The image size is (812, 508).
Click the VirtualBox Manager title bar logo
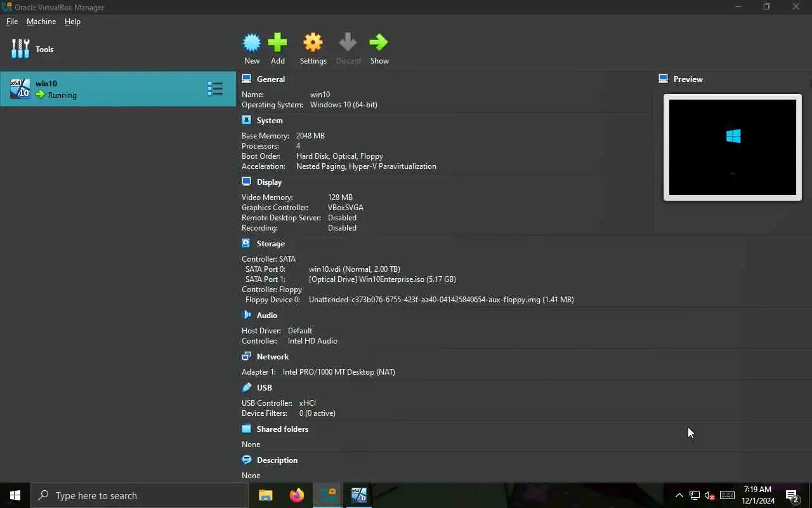tap(7, 7)
